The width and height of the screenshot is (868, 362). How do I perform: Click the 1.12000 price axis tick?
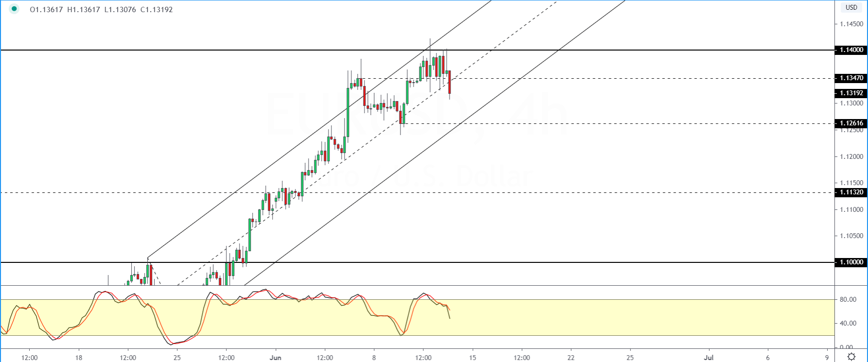(x=851, y=156)
